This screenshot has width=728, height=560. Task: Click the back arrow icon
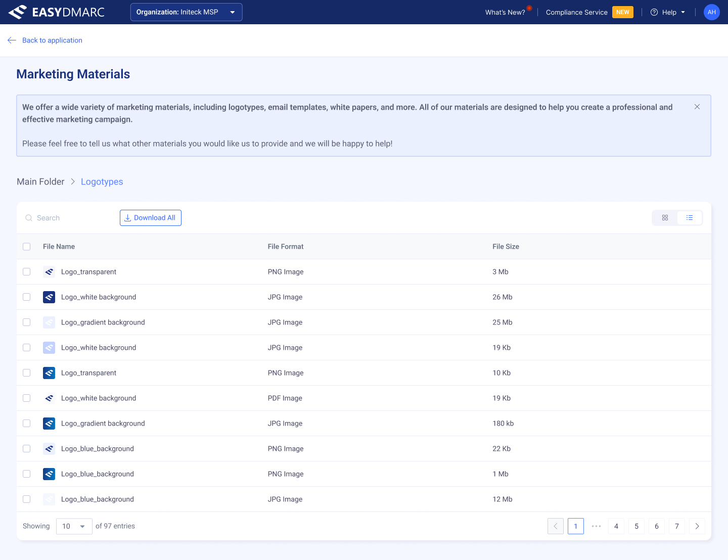point(12,40)
